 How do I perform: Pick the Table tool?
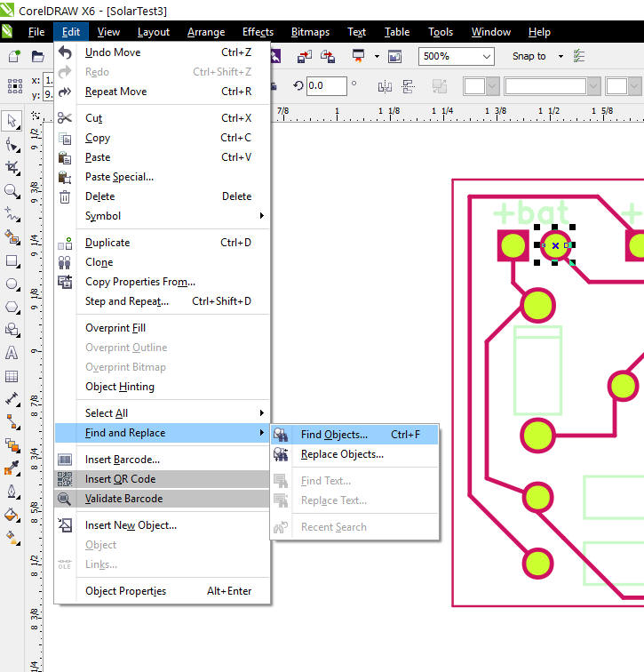12,376
